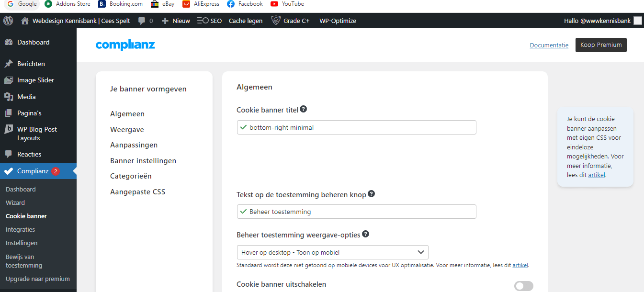Open WP-Optimize in admin bar
This screenshot has width=644, height=292.
[x=338, y=21]
